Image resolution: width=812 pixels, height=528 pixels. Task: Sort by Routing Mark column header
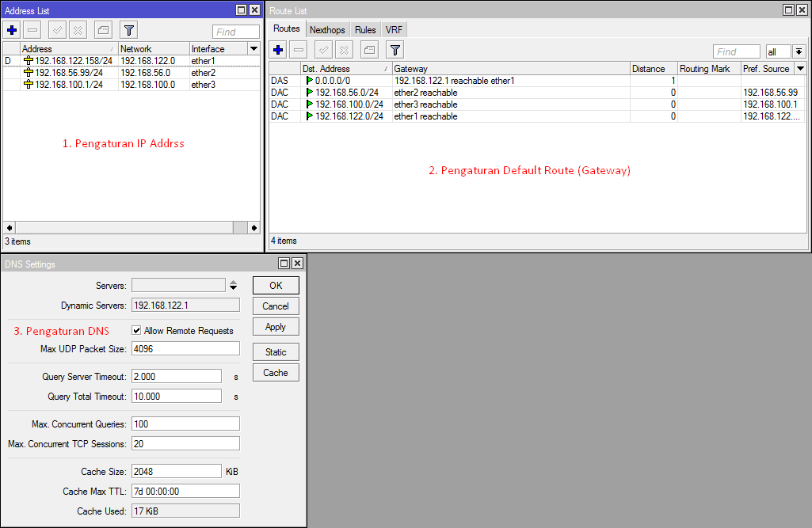click(x=709, y=68)
